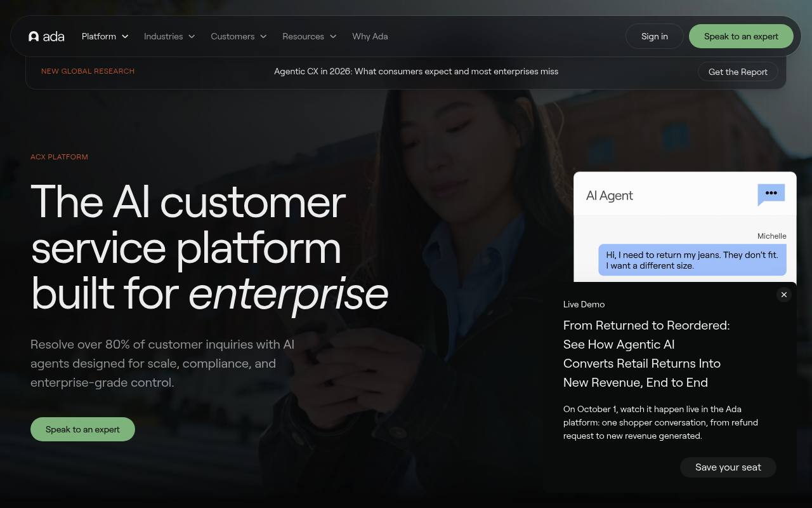
Task: Go to the Why Ada page
Action: 370,36
